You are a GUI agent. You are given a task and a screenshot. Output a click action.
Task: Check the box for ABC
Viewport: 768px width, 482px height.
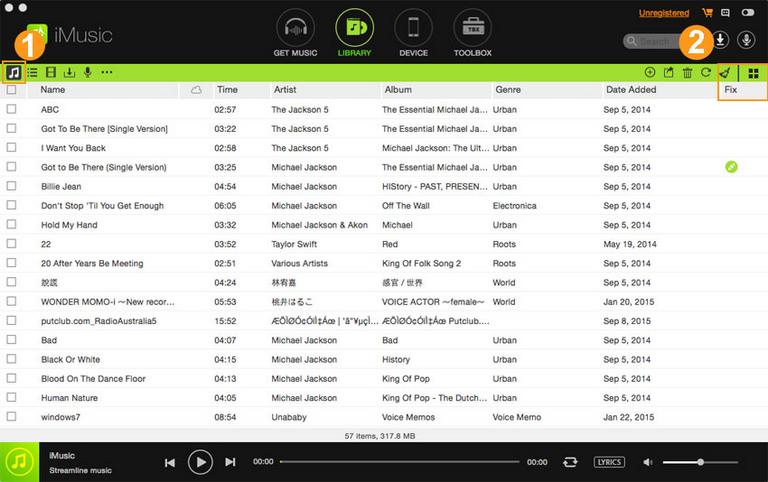click(x=11, y=109)
